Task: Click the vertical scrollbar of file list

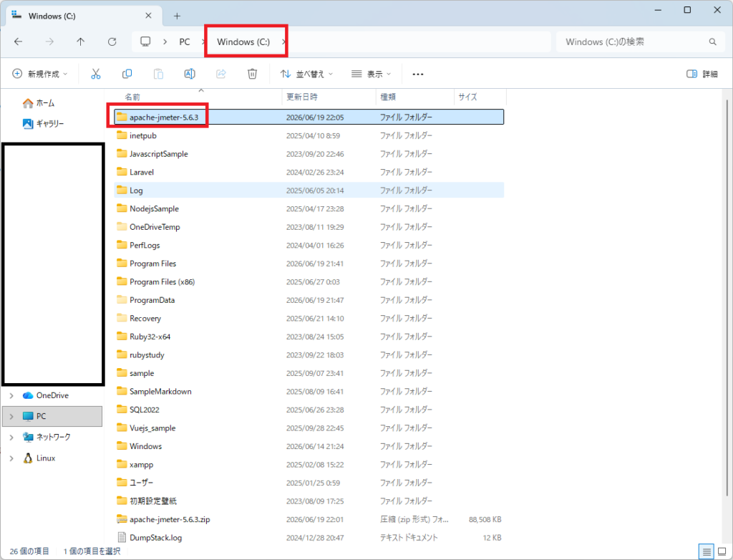Action: point(727,297)
